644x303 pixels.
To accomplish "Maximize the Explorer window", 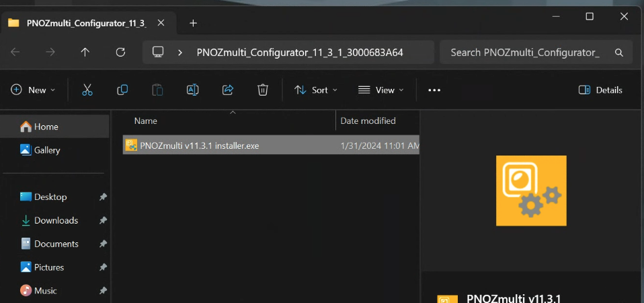I will (x=590, y=16).
